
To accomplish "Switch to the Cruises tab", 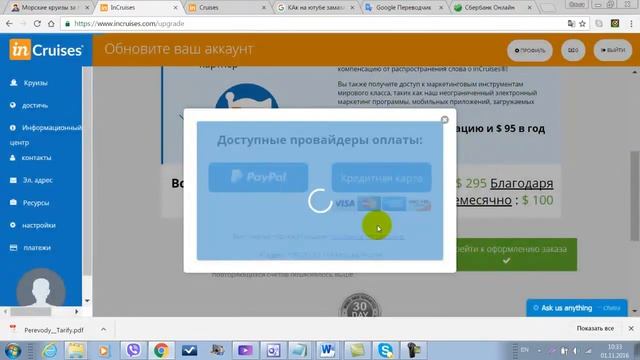I will point(227,8).
